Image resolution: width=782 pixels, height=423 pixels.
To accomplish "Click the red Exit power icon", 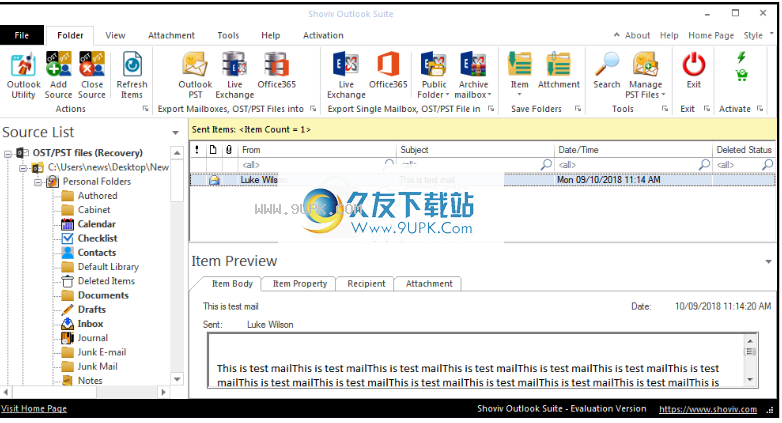I will pyautogui.click(x=694, y=65).
